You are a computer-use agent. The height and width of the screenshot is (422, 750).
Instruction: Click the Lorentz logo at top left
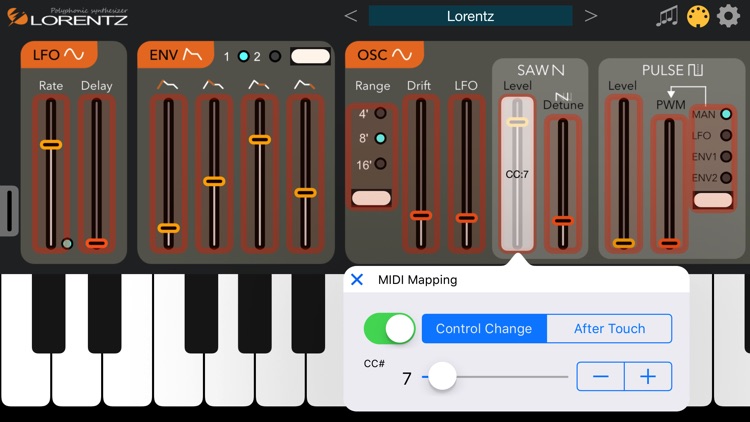67,17
